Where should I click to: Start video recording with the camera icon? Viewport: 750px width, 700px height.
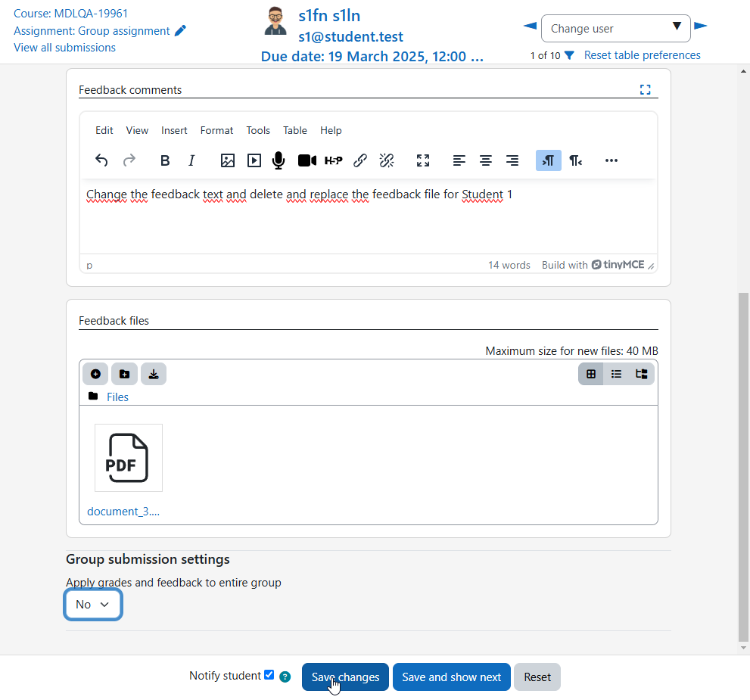click(307, 160)
